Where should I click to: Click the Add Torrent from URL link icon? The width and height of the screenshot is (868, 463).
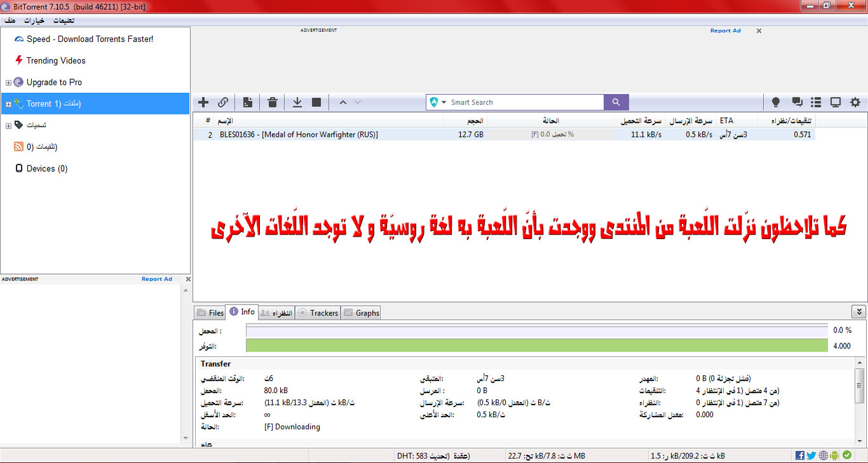click(223, 102)
